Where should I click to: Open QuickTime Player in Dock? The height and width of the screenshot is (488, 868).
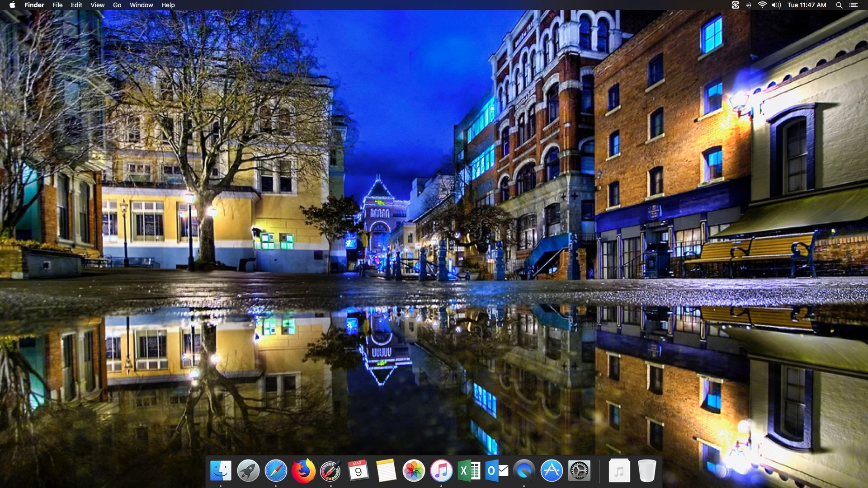524,471
